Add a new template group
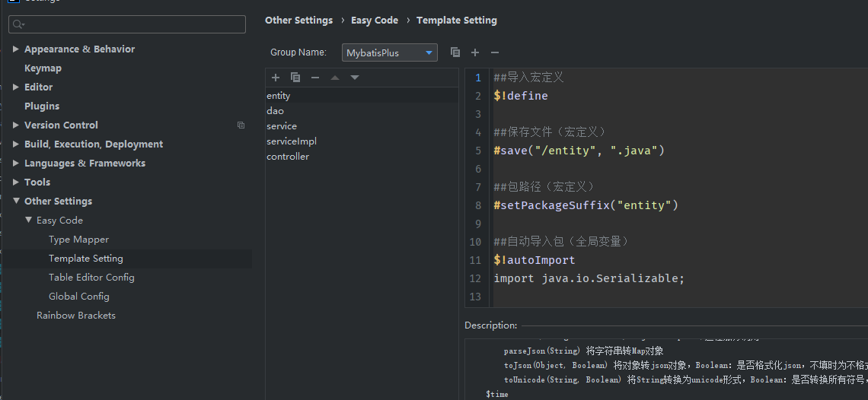The image size is (868, 400). coord(475,52)
